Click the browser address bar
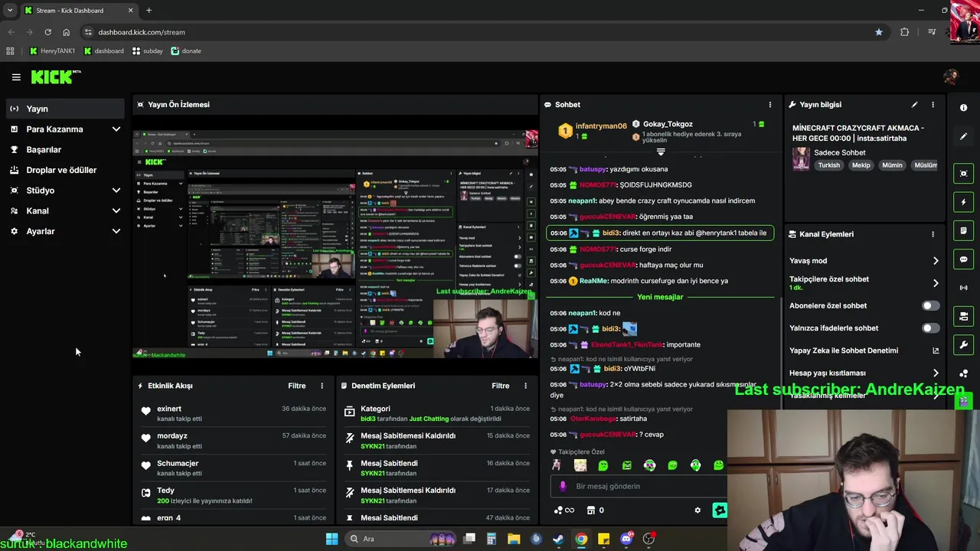The width and height of the screenshot is (980, 551). click(482, 32)
